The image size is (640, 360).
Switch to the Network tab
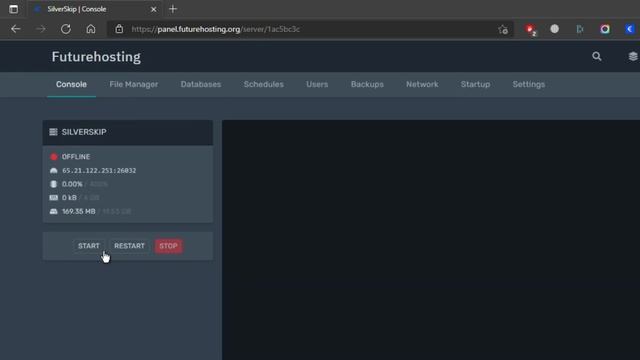pyautogui.click(x=422, y=84)
